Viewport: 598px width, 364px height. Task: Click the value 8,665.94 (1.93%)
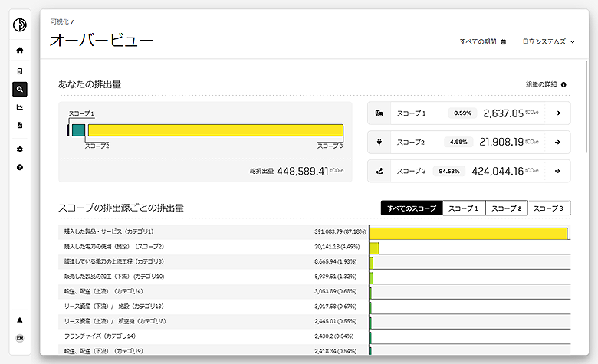click(336, 261)
